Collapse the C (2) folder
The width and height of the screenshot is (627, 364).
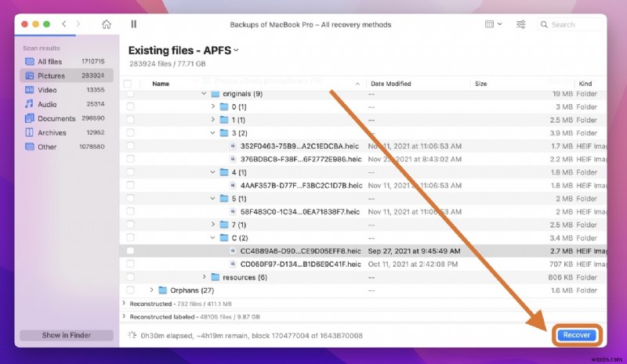213,238
